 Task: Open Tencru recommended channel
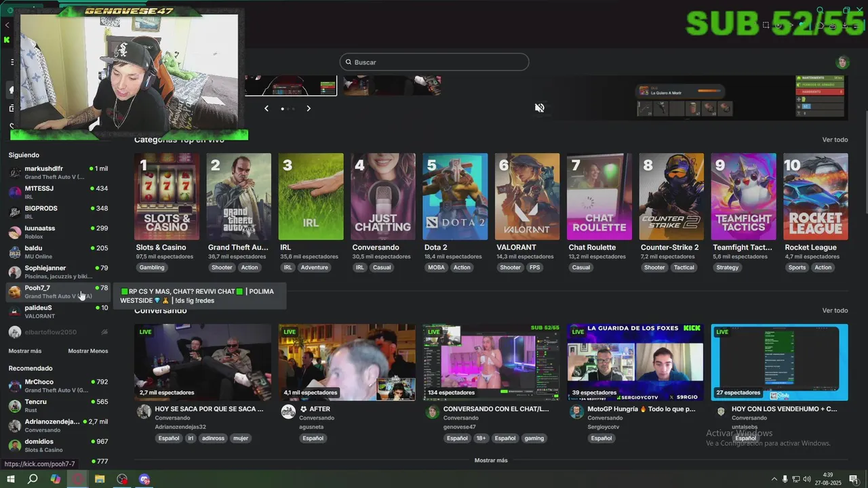[x=58, y=405]
